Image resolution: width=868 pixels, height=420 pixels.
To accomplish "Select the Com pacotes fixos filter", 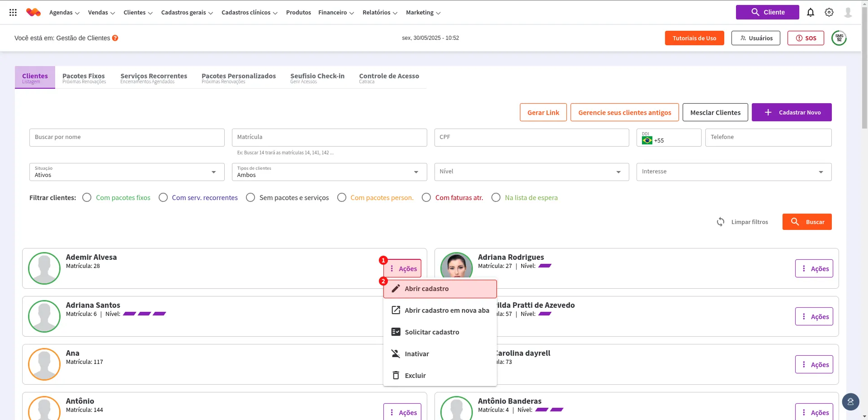I will tap(87, 198).
